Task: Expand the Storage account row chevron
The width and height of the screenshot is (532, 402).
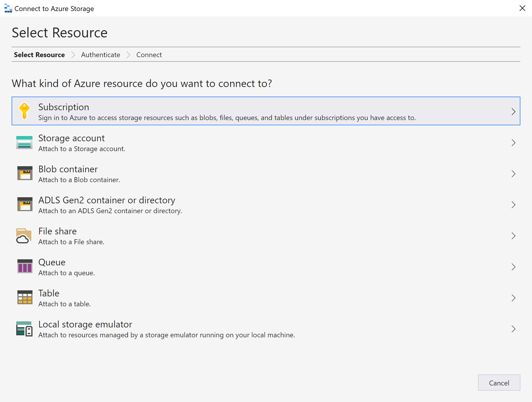Action: (x=513, y=142)
